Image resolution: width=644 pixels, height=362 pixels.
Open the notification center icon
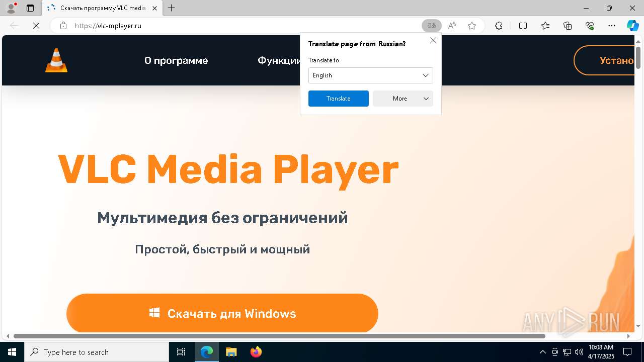point(627,352)
